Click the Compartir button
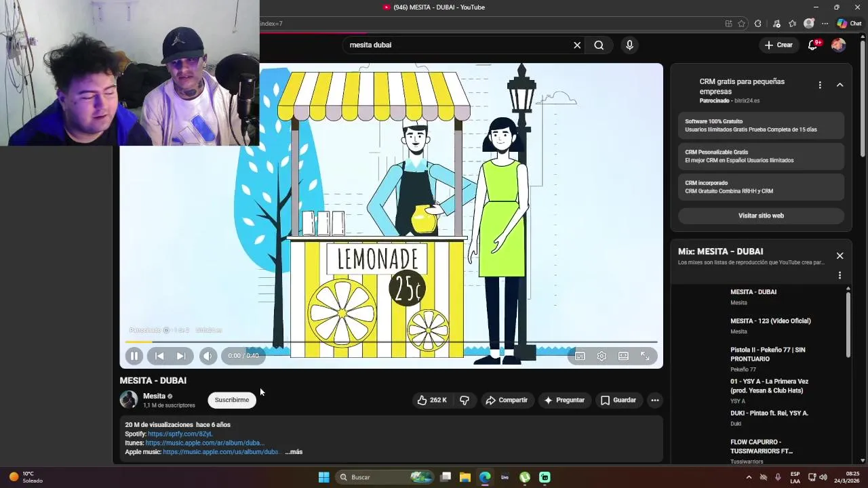 (507, 400)
